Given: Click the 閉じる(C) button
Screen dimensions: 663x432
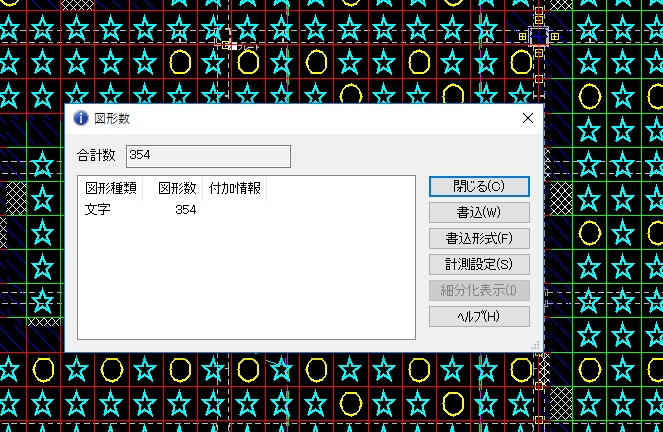Looking at the screenshot, I should pos(479,186).
